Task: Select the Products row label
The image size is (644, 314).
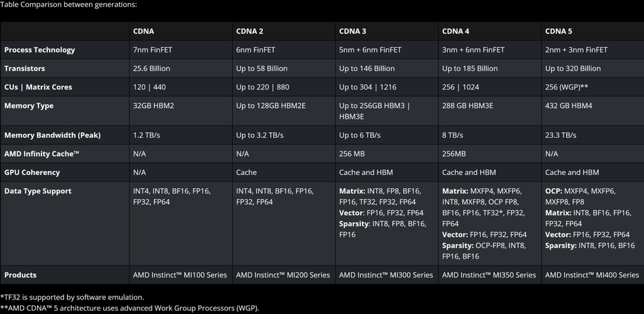Action: pos(20,275)
